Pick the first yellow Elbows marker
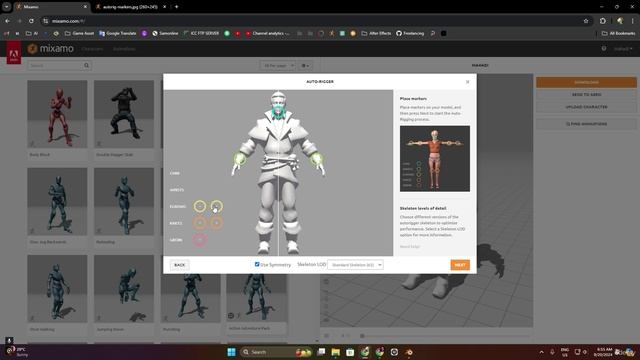 pyautogui.click(x=200, y=207)
